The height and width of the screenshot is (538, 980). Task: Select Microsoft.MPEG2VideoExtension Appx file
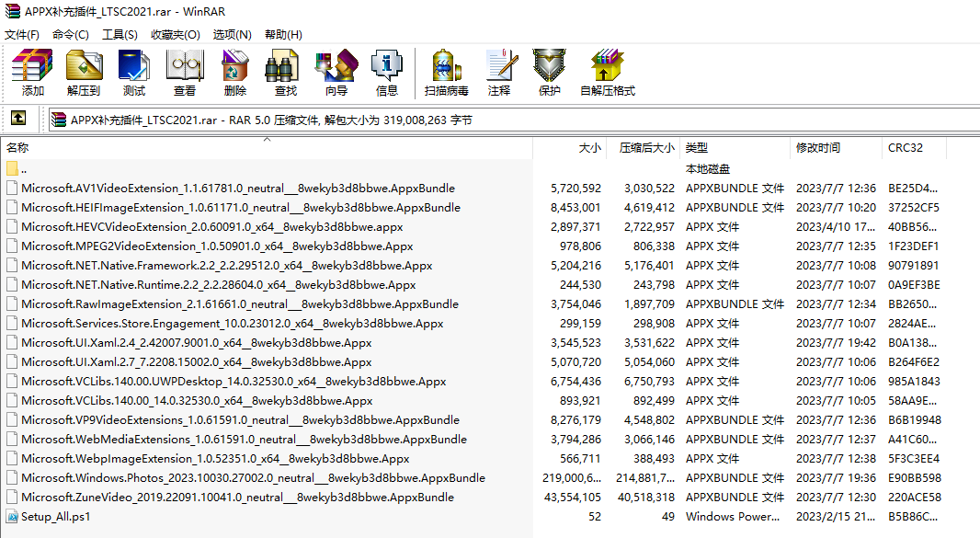tap(217, 246)
